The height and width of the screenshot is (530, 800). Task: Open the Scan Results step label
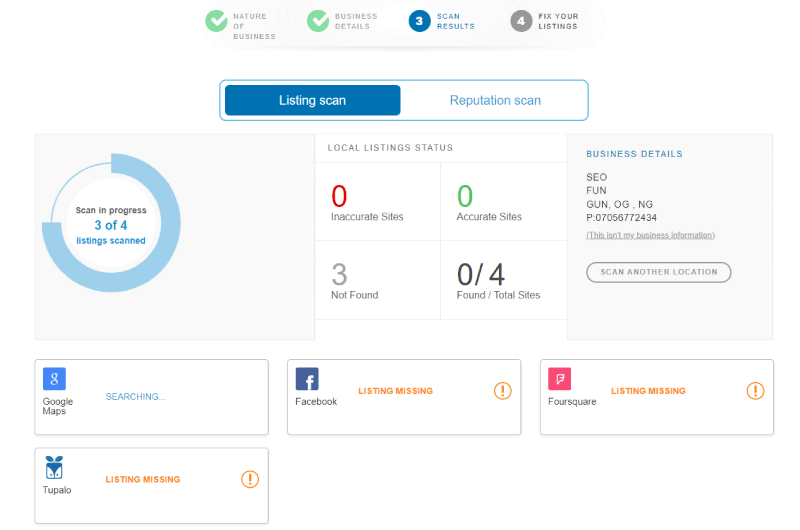456,21
